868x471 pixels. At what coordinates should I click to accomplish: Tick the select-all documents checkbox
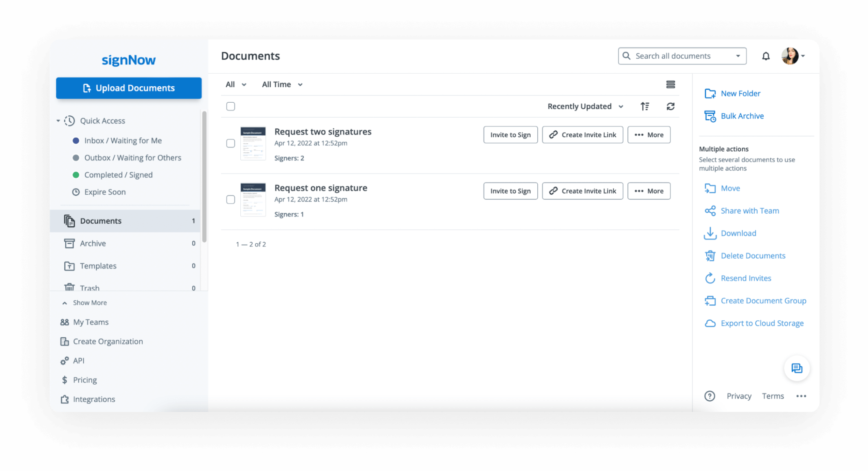(x=231, y=106)
